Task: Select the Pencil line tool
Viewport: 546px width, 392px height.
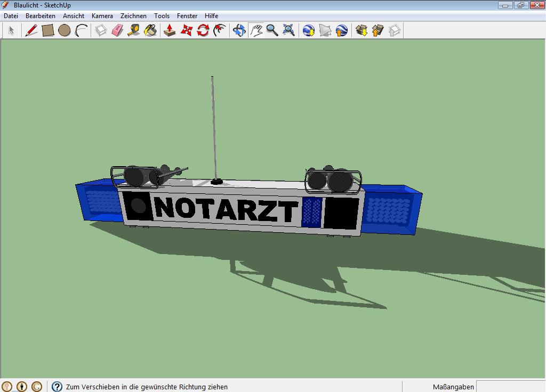Action: coord(31,30)
